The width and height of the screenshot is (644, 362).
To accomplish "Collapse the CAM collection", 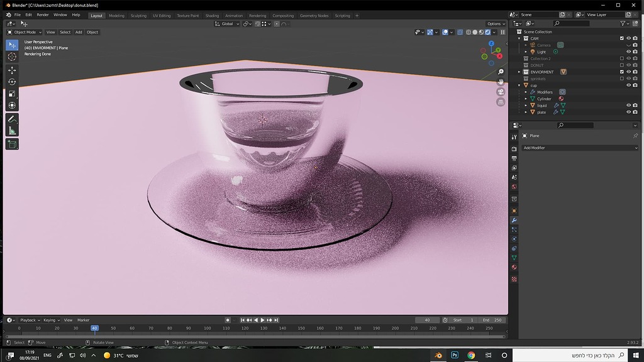I will 519,38.
